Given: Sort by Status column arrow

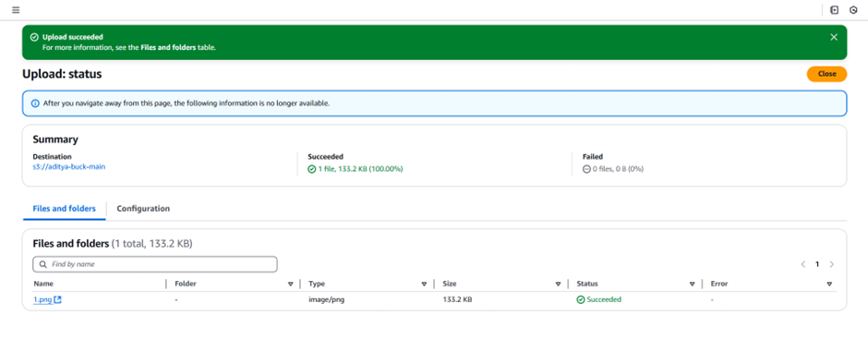Looking at the screenshot, I should pos(692,284).
